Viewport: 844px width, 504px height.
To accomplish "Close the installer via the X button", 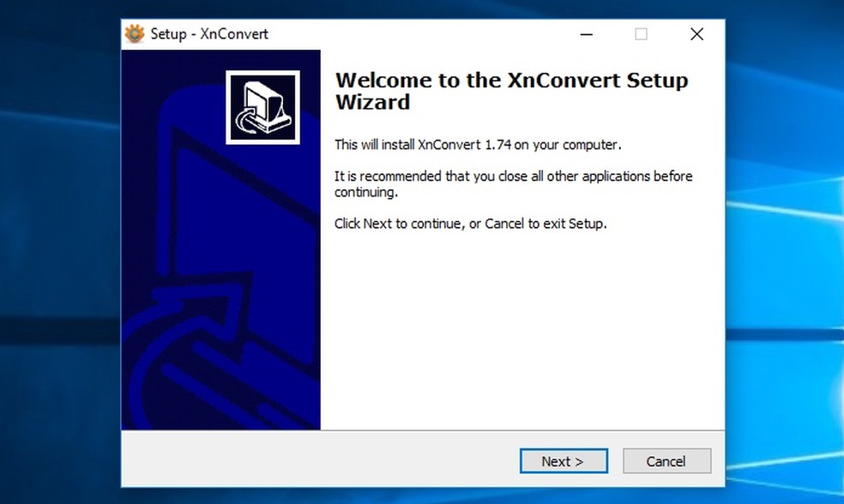I will (696, 34).
